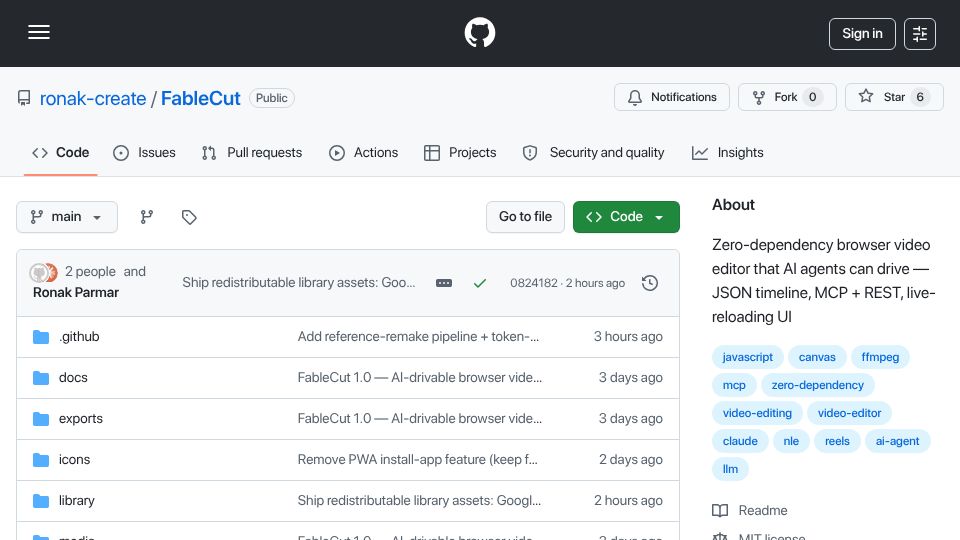Viewport: 960px width, 540px height.
Task: Open the exports folder icon
Action: [41, 419]
